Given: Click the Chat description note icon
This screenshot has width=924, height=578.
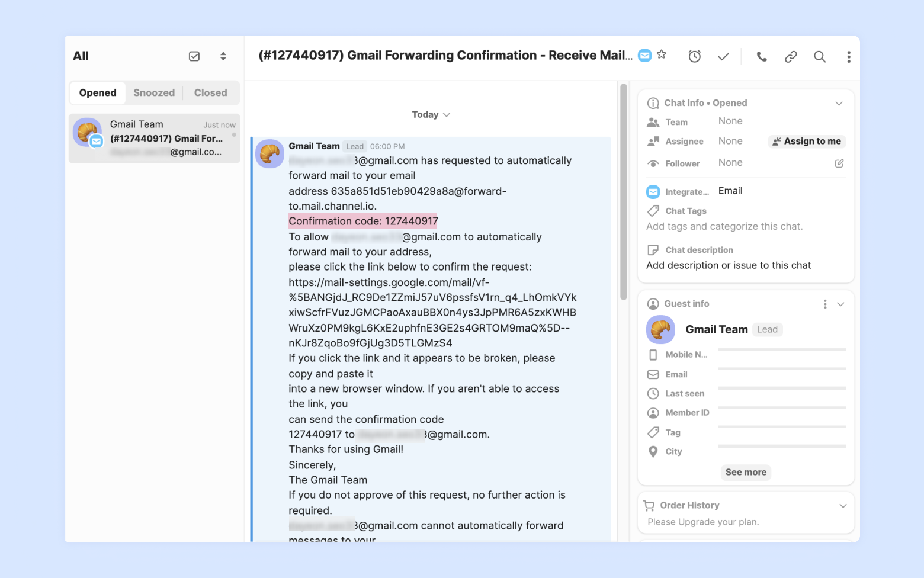Looking at the screenshot, I should coord(653,250).
